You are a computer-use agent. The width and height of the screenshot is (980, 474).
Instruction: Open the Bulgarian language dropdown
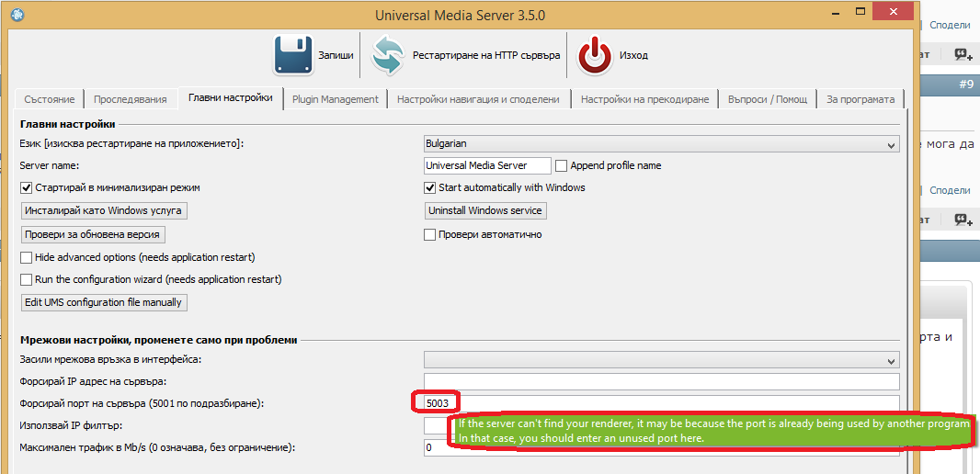[661, 143]
